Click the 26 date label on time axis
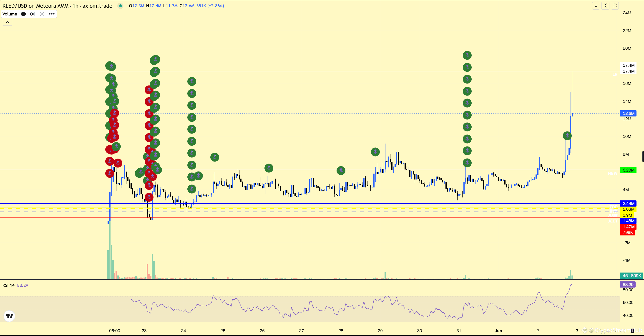The height and width of the screenshot is (336, 644). point(262,331)
